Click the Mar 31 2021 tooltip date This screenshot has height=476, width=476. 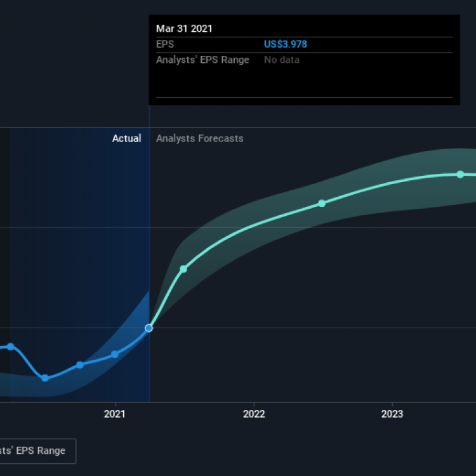pos(184,29)
